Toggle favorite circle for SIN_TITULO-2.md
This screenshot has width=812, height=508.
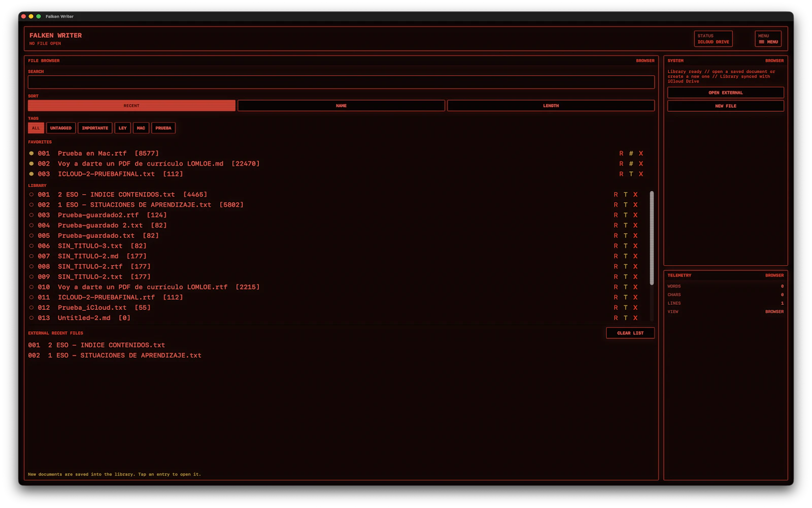coord(31,256)
